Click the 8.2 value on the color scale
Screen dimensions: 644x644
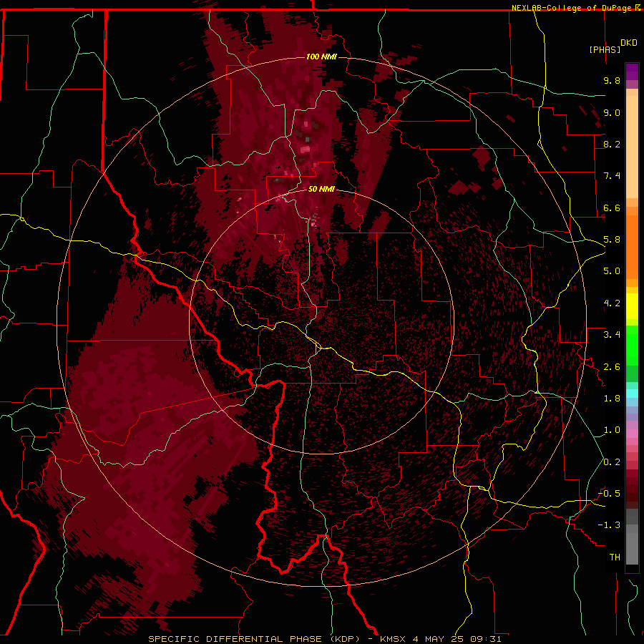pyautogui.click(x=612, y=144)
